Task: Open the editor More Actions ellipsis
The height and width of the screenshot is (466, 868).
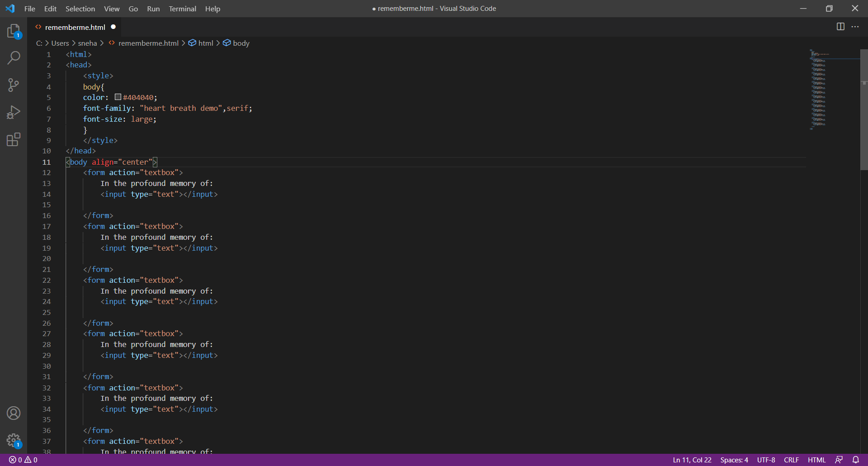Action: pos(855,27)
